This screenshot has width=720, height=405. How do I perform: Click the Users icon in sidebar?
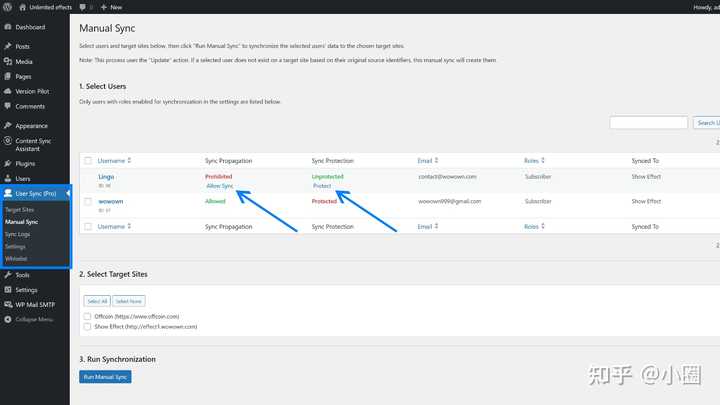[x=8, y=178]
